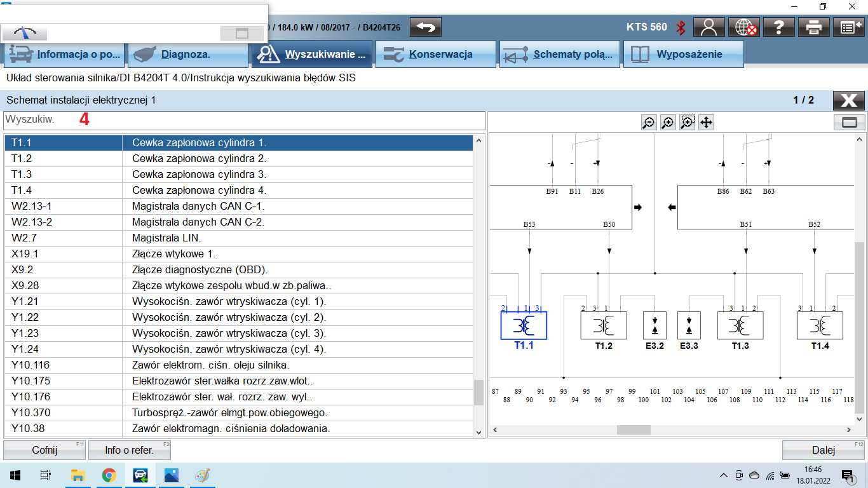Open the user profile icon

click(709, 27)
